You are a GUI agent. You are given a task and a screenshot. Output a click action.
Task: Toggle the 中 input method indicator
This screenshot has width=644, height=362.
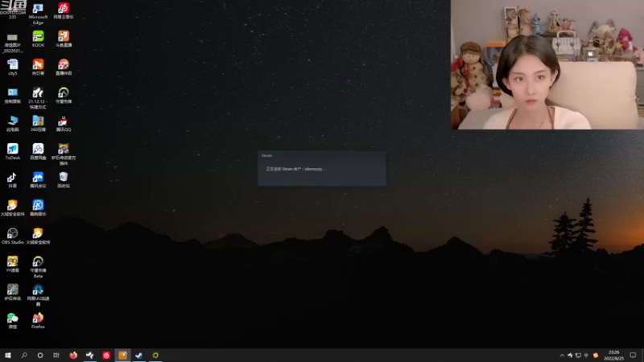point(586,356)
